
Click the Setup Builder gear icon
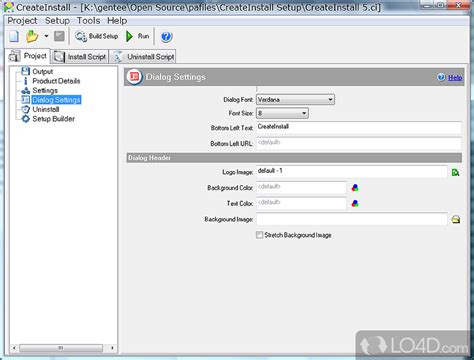[x=25, y=119]
